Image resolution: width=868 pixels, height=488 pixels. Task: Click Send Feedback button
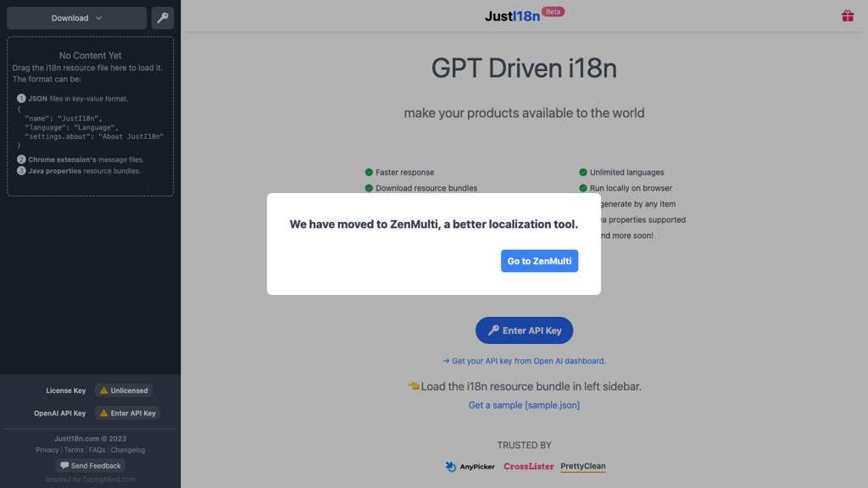pyautogui.click(x=90, y=466)
